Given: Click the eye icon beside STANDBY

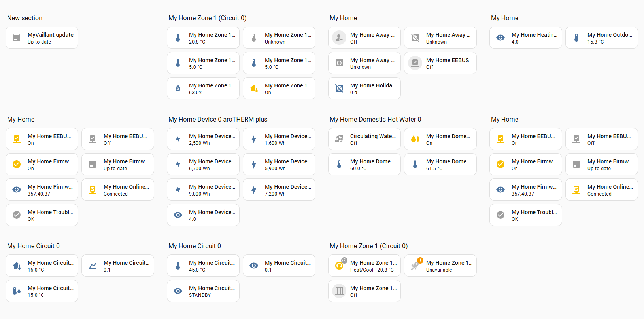Looking at the screenshot, I should (178, 291).
